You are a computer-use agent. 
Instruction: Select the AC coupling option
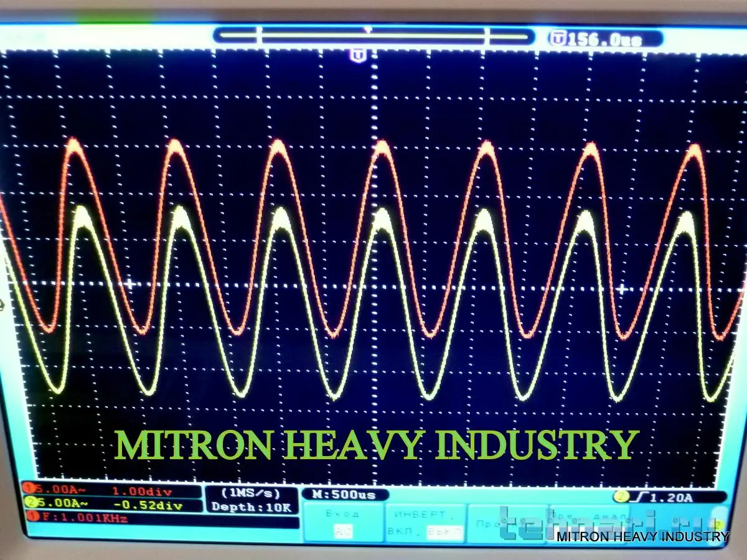point(342,531)
